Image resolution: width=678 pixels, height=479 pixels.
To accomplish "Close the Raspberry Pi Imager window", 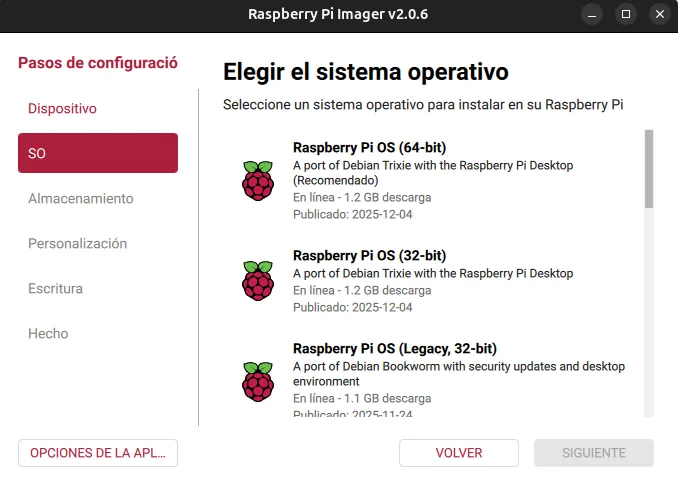I will [x=659, y=14].
